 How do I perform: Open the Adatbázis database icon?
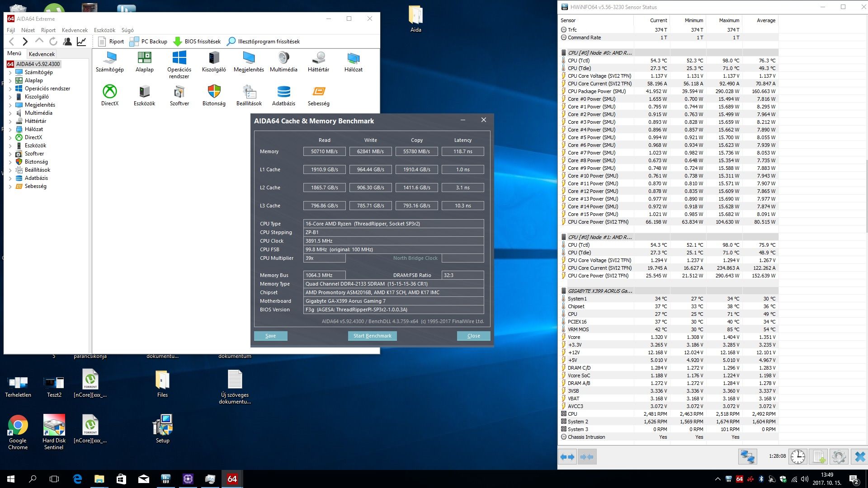tap(283, 95)
